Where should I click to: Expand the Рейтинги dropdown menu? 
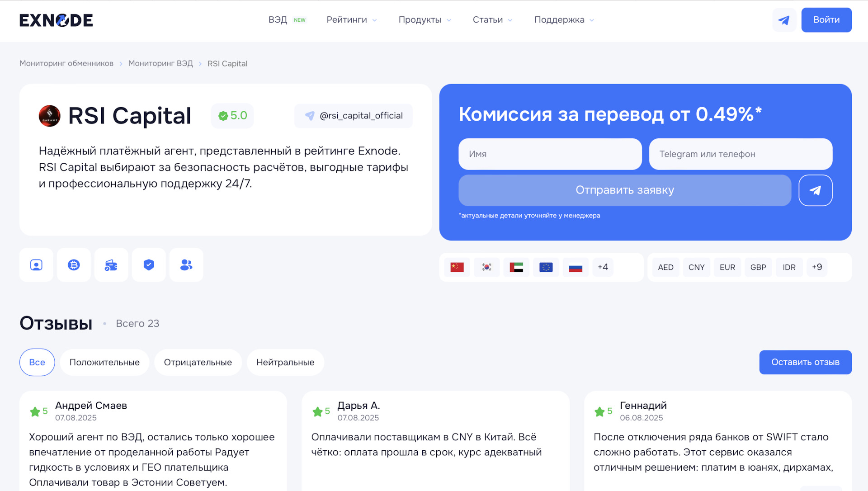(352, 20)
